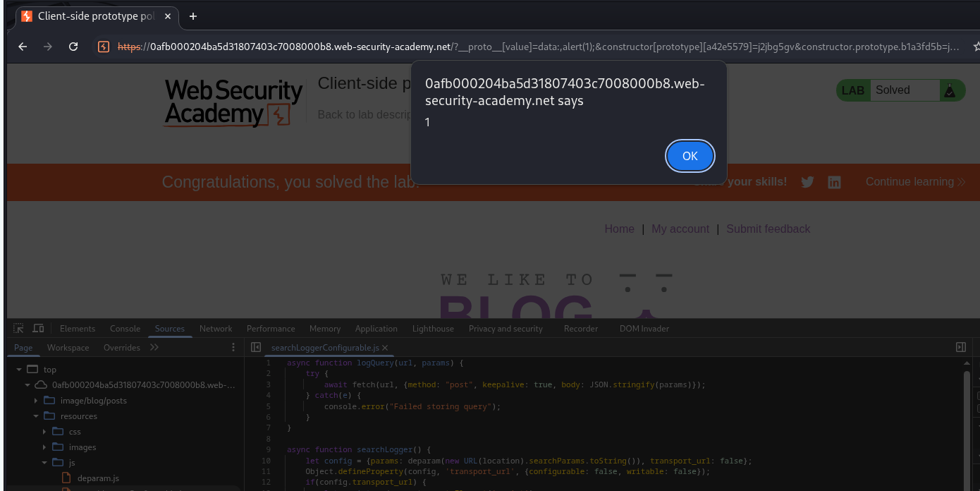The width and height of the screenshot is (980, 491).
Task: Collapse the resources folder
Action: (36, 416)
